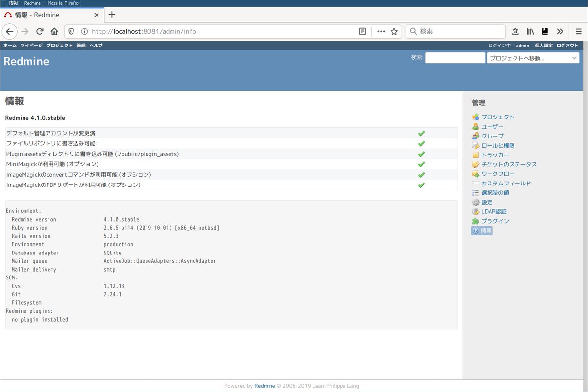This screenshot has height=392, width=588.
Task: Open page actions three-dot menu
Action: pos(381,31)
